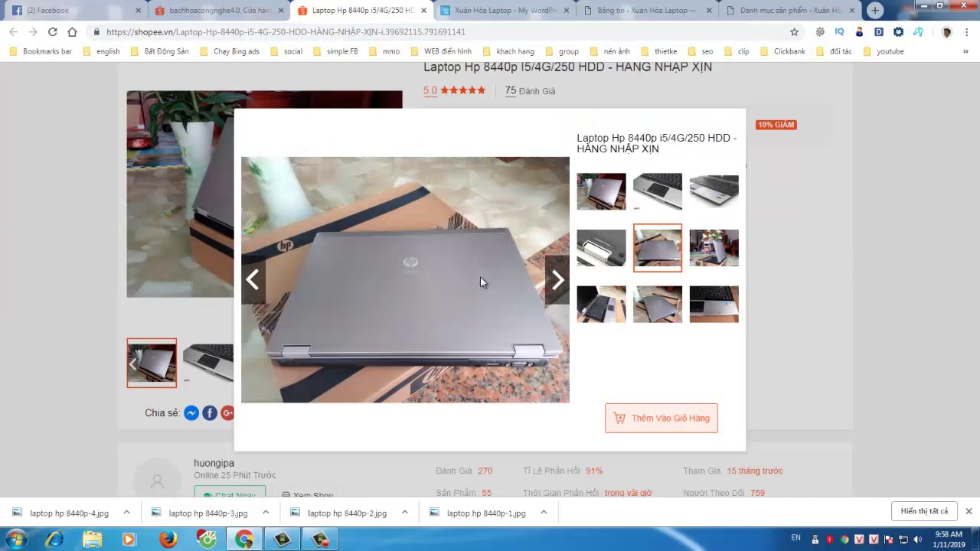Click the EN language indicator
Viewport: 980px width, 551px height.
796,538
